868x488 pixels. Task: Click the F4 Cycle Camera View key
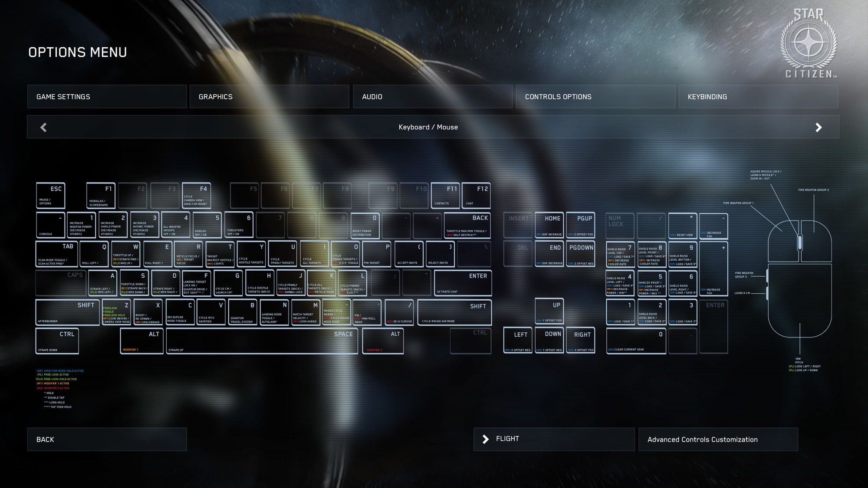pos(196,196)
